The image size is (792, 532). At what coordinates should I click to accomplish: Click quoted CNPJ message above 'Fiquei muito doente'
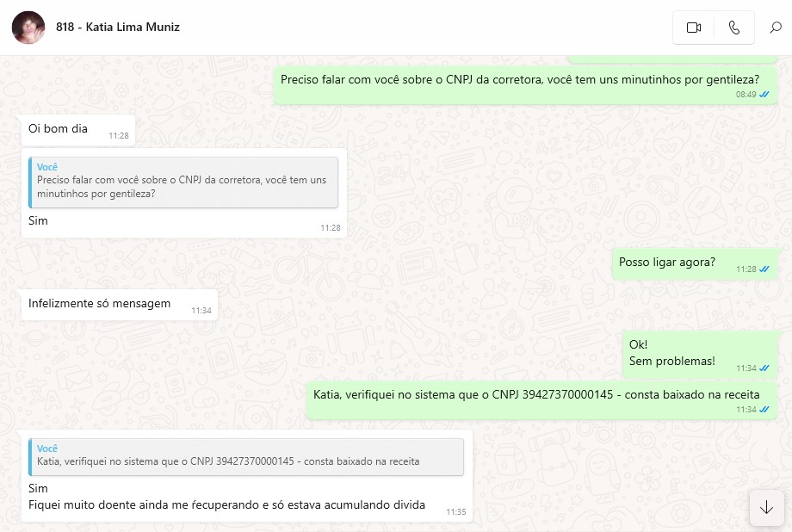click(x=246, y=457)
